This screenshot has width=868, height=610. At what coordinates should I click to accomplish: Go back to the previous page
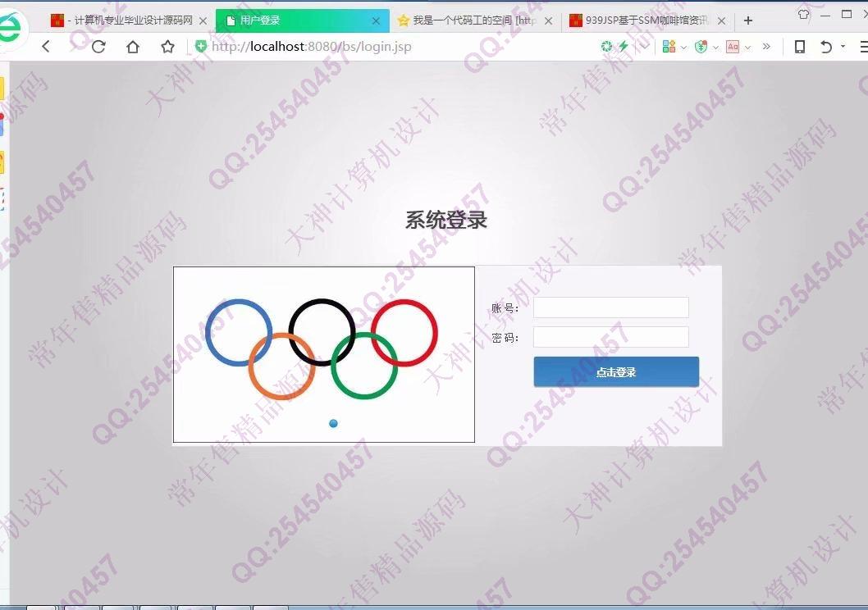pyautogui.click(x=46, y=47)
